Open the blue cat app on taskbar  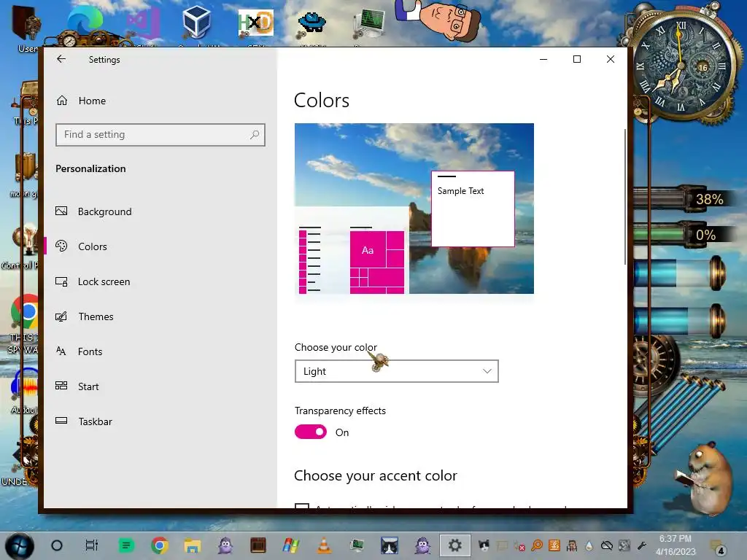pyautogui.click(x=390, y=545)
